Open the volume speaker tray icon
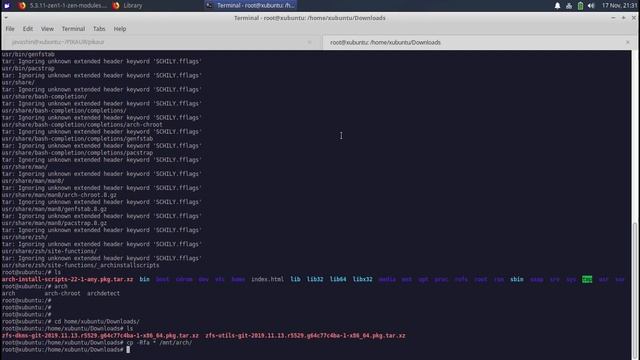The image size is (640, 360). tap(591, 6)
